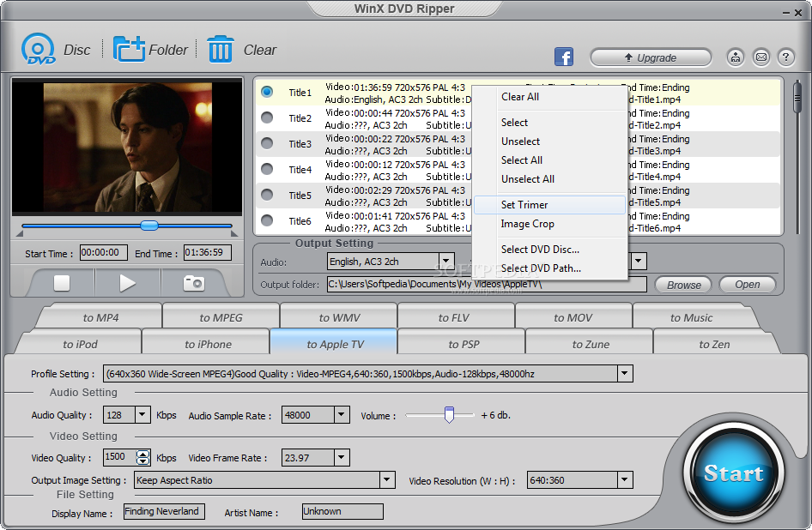
Task: Switch to the to Apple TV tab
Action: 335,344
